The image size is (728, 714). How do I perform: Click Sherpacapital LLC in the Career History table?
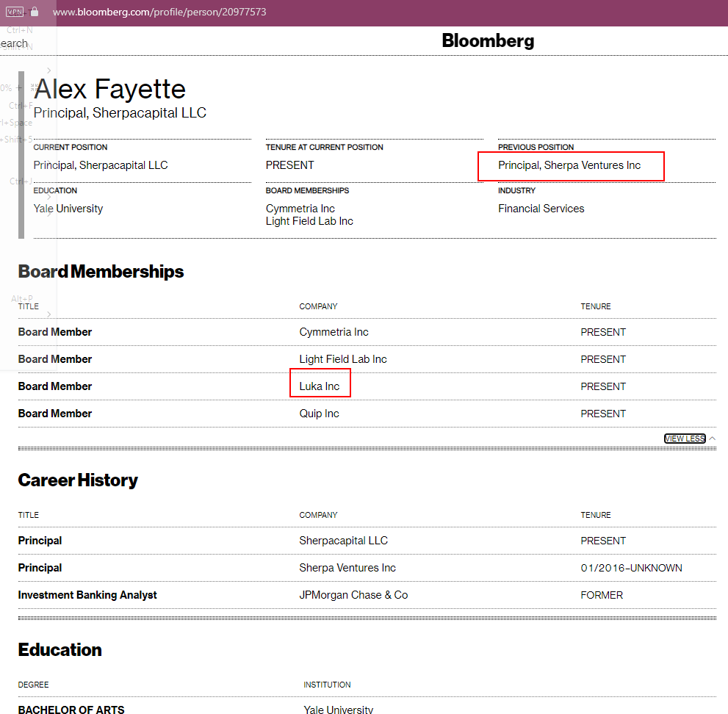[344, 541]
